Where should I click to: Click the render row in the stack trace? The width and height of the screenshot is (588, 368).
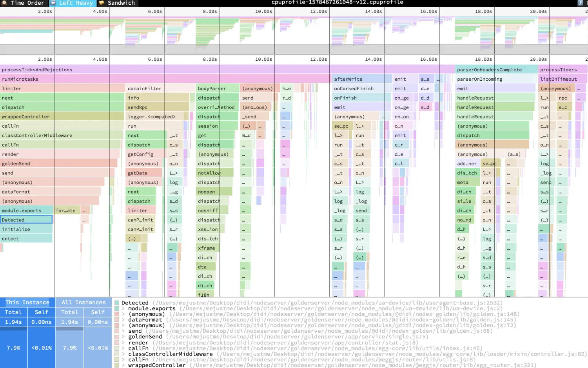pyautogui.click(x=267, y=343)
